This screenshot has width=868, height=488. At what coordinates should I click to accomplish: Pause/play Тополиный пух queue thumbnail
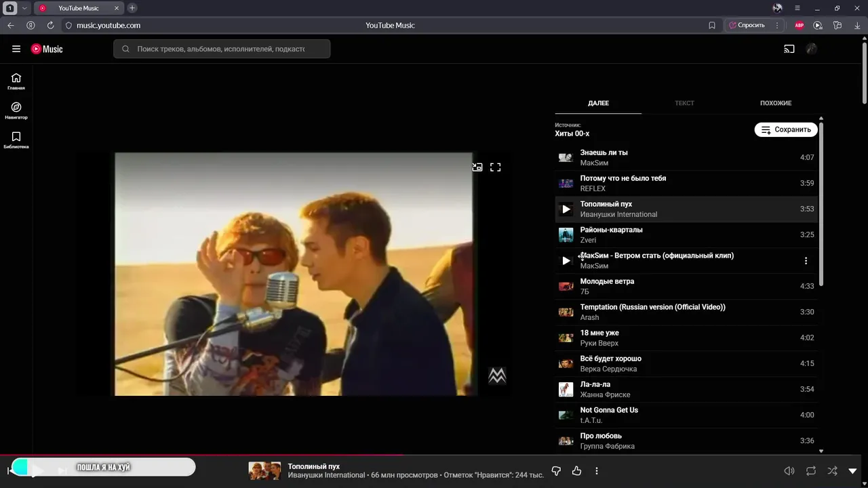point(566,209)
